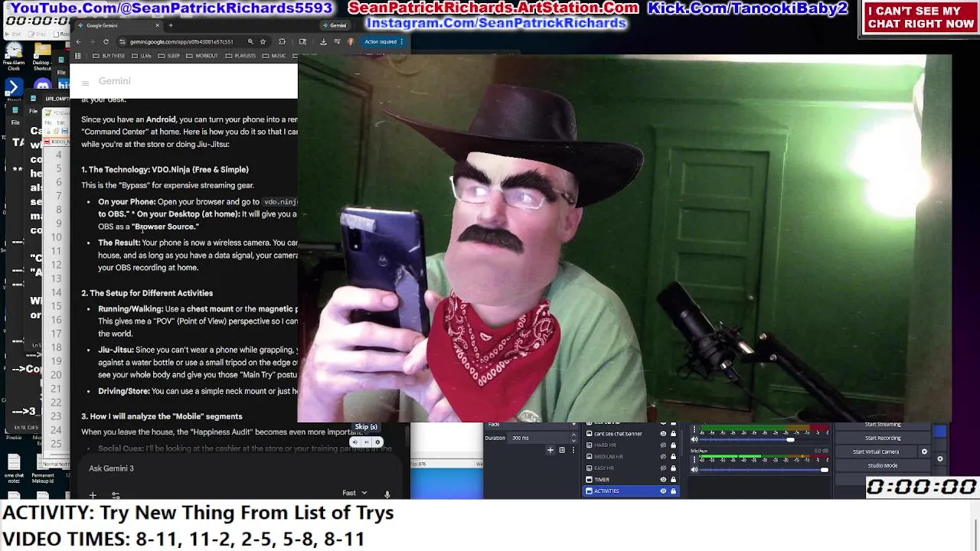Toggle visibility of HARD HR source
The image size is (980, 551).
pos(663,445)
